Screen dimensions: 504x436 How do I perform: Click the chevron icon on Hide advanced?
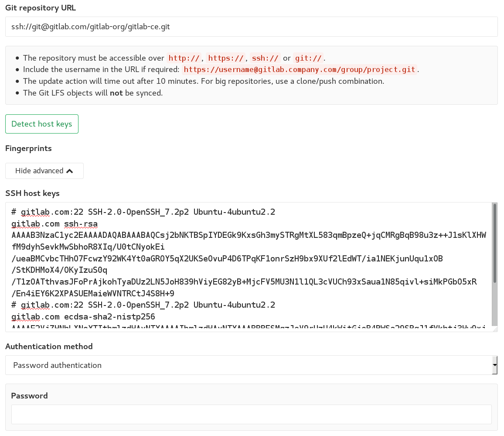(x=69, y=171)
